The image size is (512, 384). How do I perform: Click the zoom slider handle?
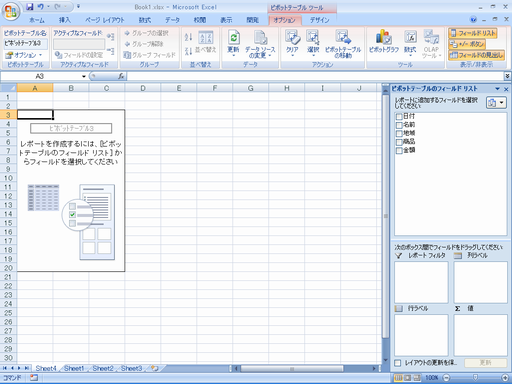(475, 377)
